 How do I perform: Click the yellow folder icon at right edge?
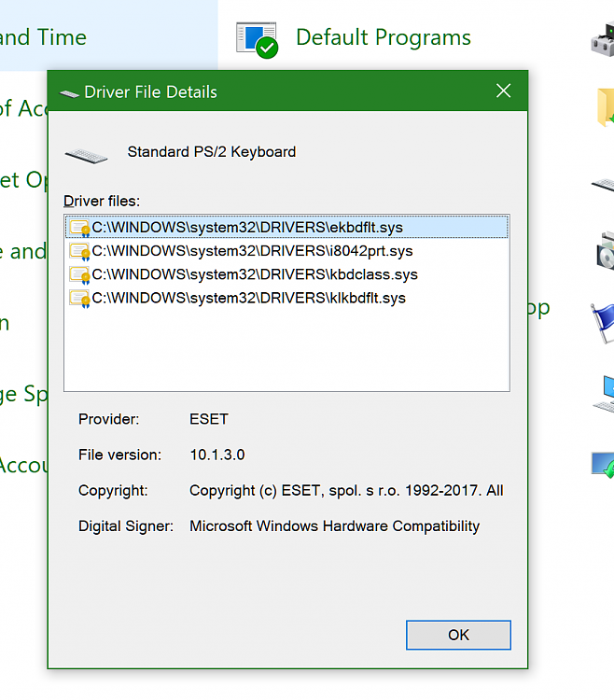coord(603,107)
